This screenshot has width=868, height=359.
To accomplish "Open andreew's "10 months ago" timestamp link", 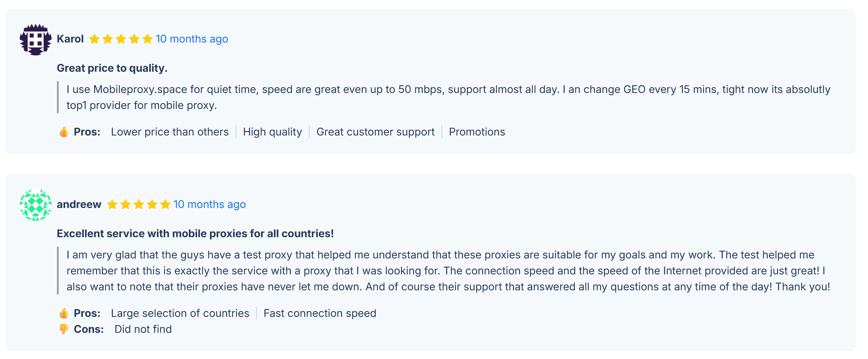I will (x=210, y=205).
